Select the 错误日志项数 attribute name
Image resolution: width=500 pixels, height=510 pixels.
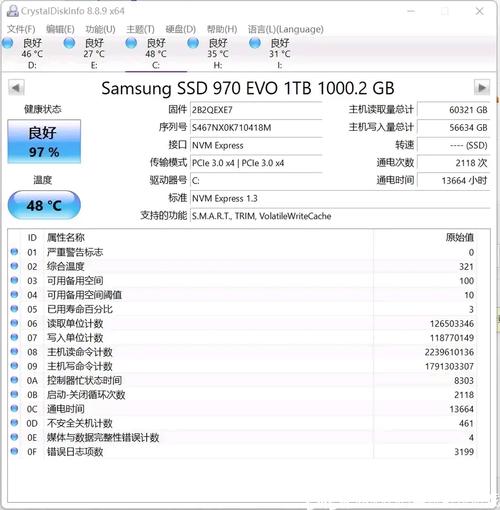click(75, 452)
